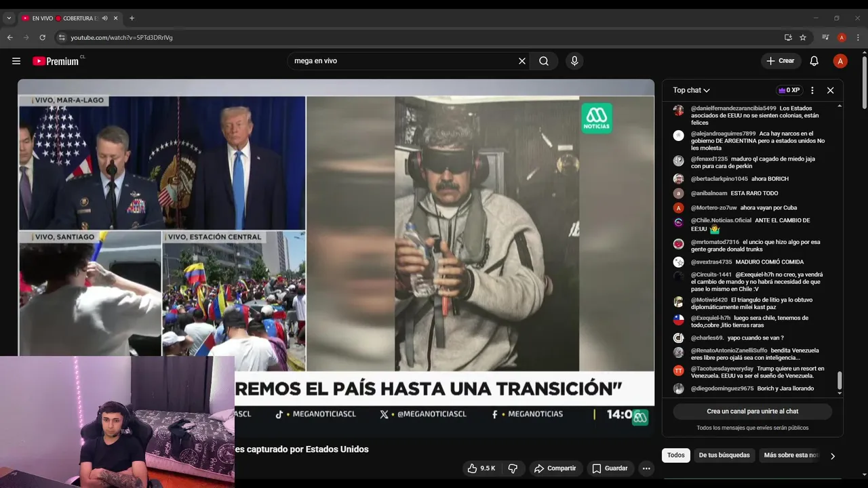
Task: Open a new browser tab
Action: point(132,18)
